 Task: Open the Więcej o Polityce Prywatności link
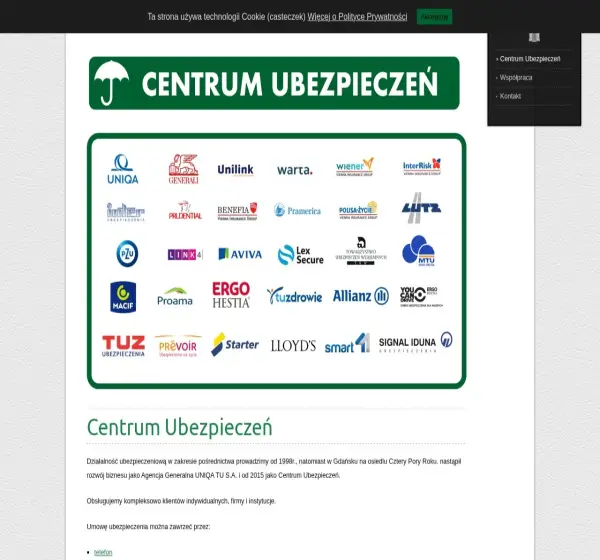(357, 17)
